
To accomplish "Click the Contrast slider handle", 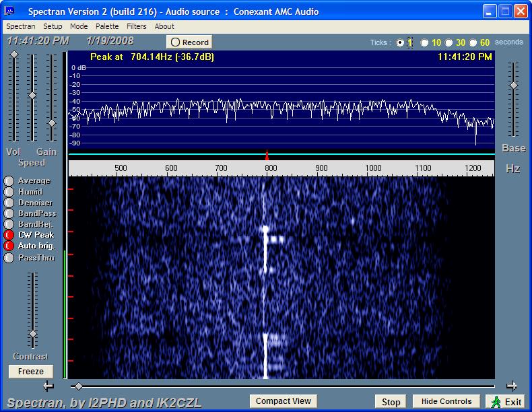I will point(33,334).
